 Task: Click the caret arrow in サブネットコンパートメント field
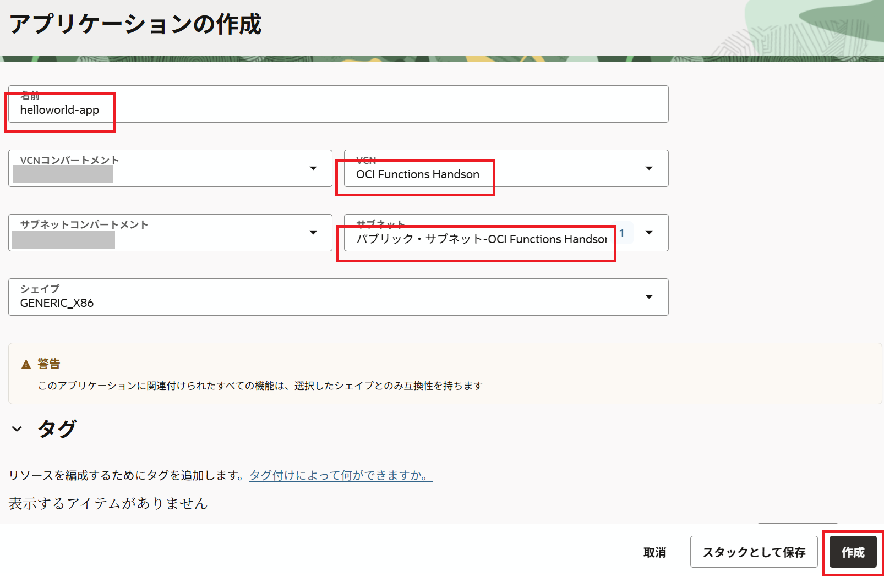(x=313, y=233)
